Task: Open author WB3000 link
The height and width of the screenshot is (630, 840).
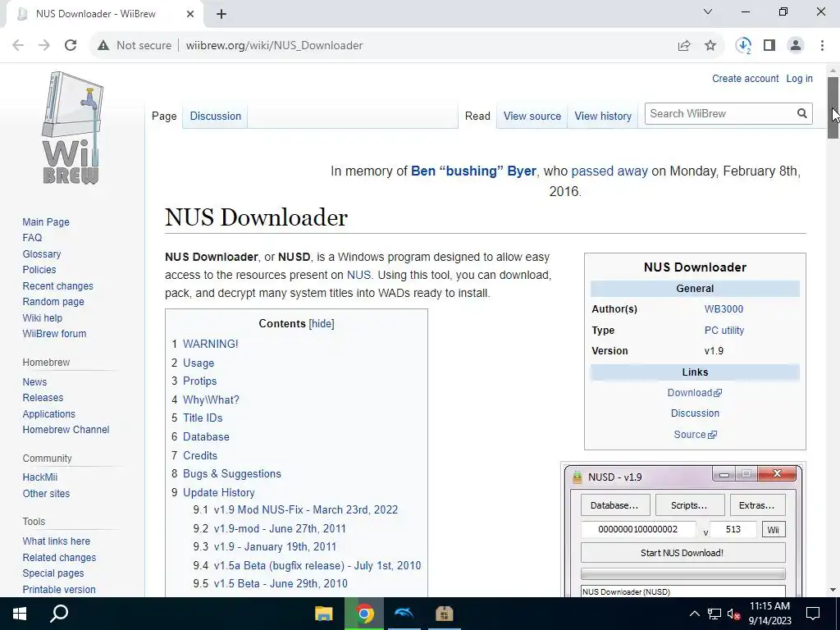Action: click(724, 309)
